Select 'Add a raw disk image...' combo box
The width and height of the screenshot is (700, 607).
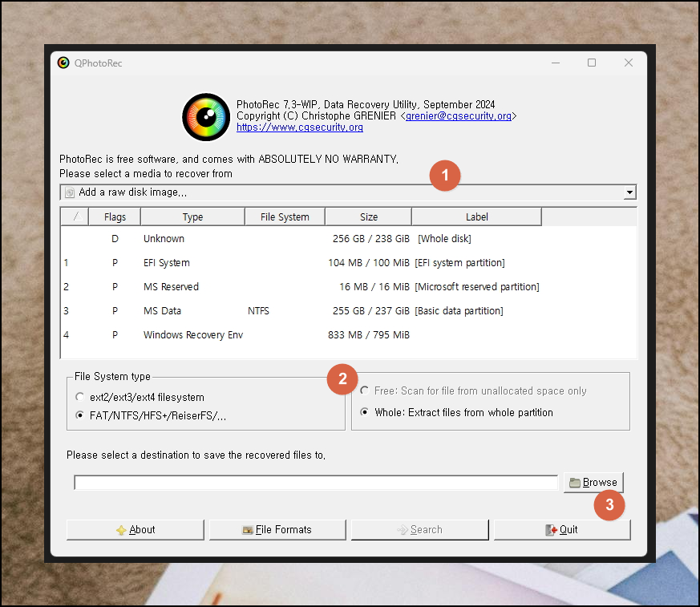tap(348, 192)
